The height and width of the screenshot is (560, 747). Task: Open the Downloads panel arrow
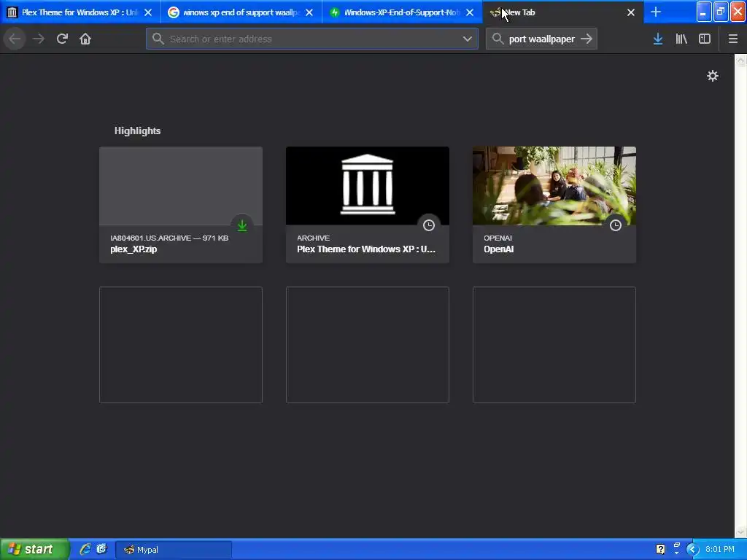(x=658, y=39)
